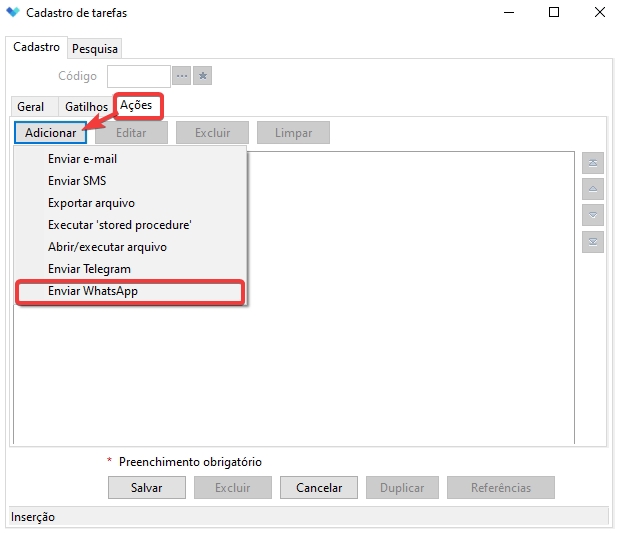Viewport: 621px width, 533px height.
Task: Focus the Código input field
Action: coord(138,76)
